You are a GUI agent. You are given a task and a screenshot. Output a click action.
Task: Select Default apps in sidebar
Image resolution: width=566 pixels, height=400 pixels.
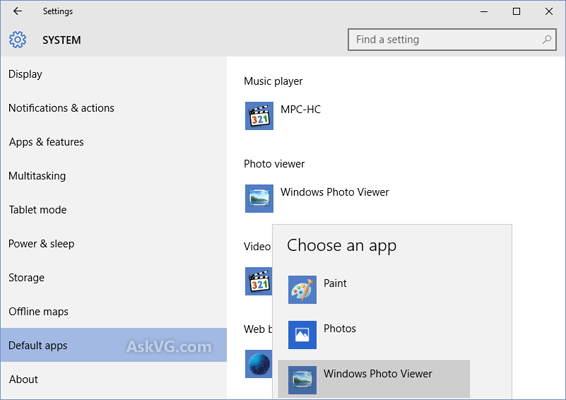tap(114, 345)
